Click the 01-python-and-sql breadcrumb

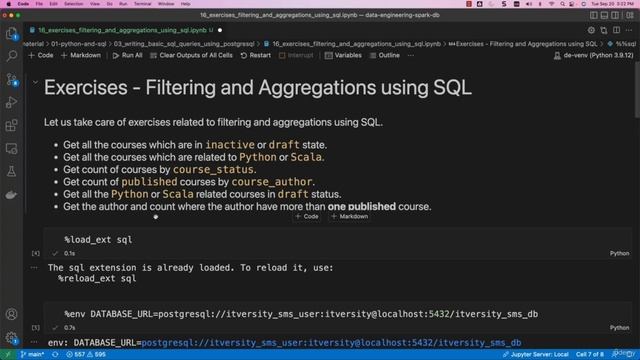(78, 44)
